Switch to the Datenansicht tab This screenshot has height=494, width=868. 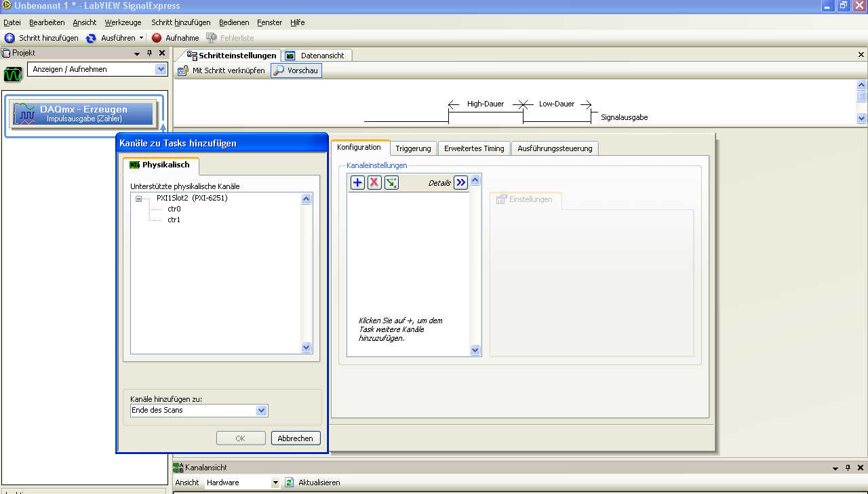coord(316,56)
